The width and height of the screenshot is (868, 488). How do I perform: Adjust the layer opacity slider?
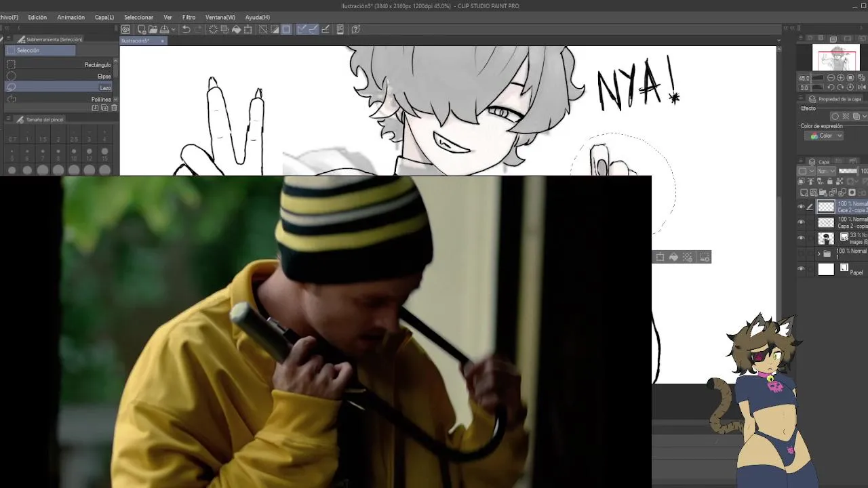coord(848,171)
